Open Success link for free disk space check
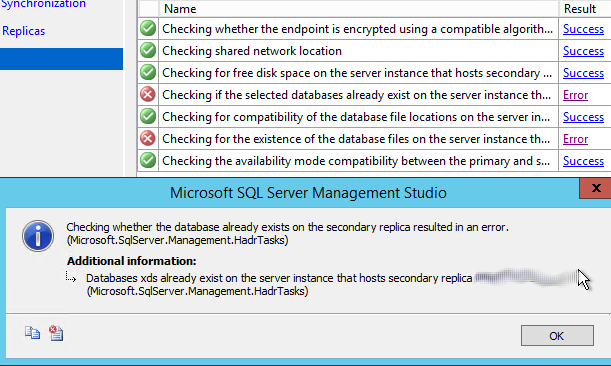Screen dimensions: 611x366 click(x=583, y=73)
